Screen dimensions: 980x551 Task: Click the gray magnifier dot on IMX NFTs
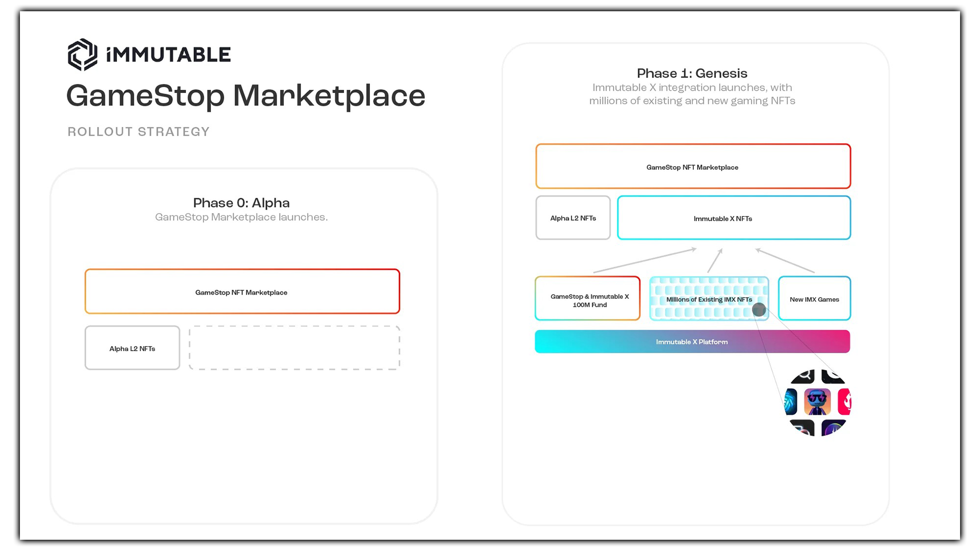(x=759, y=310)
